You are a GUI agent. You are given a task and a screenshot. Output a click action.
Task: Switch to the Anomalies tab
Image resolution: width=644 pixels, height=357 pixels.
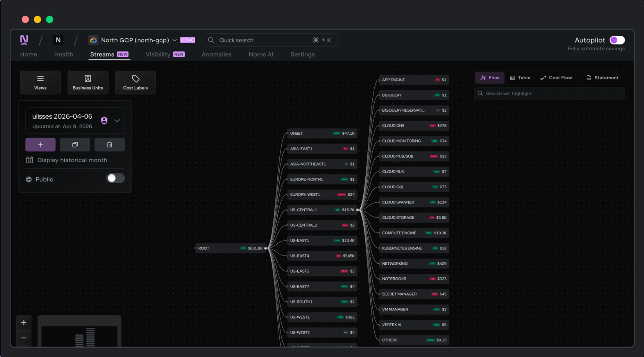217,54
